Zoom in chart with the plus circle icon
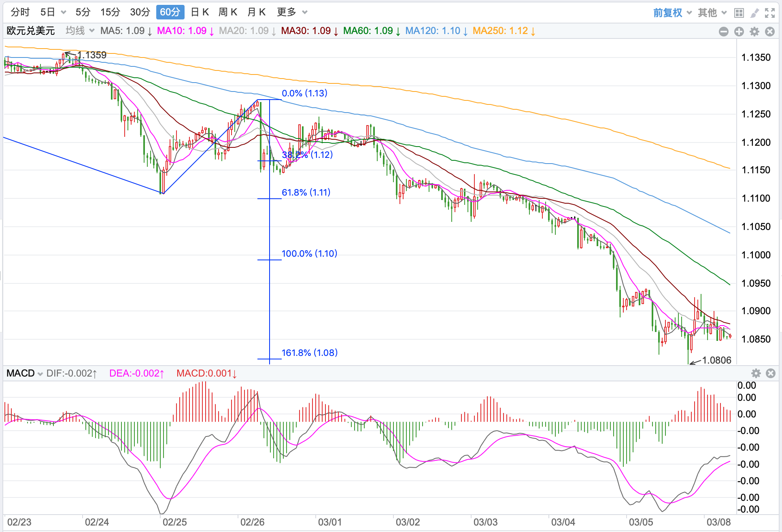The height and width of the screenshot is (532, 782). [739, 32]
